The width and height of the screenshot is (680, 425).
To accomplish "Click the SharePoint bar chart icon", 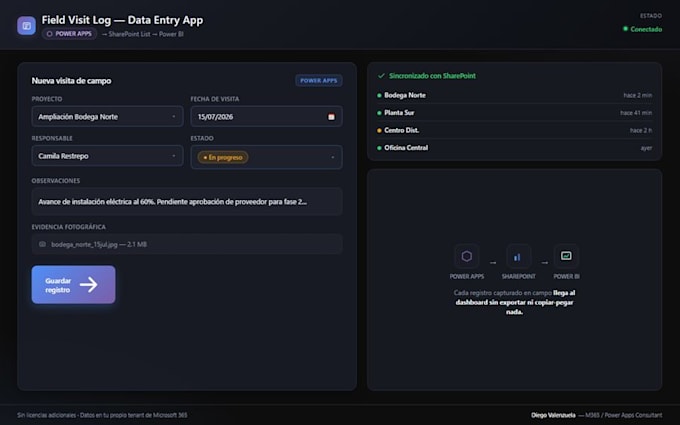I will (518, 256).
